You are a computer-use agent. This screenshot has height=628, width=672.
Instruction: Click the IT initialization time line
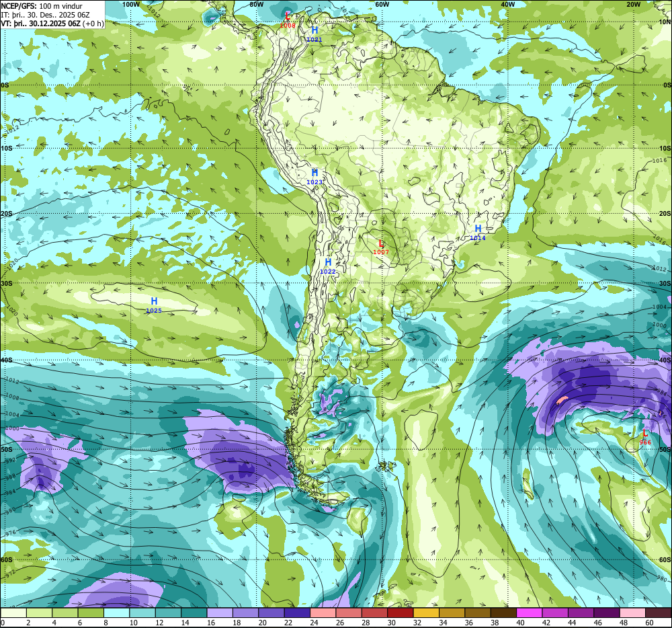(x=46, y=15)
